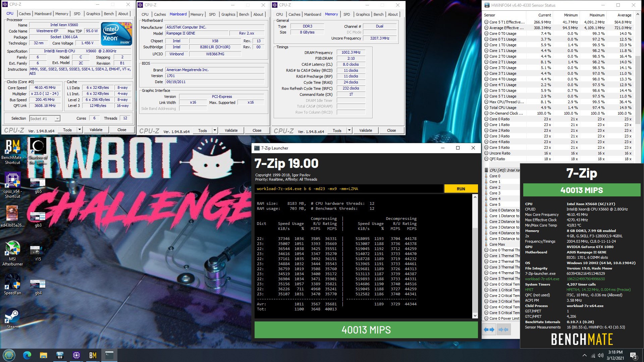Click Core Speed value 4610.45 MHz
The width and height of the screenshot is (644, 362).
tap(45, 87)
